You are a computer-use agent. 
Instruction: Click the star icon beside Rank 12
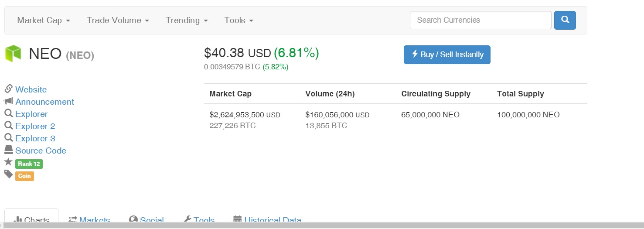[x=8, y=162]
